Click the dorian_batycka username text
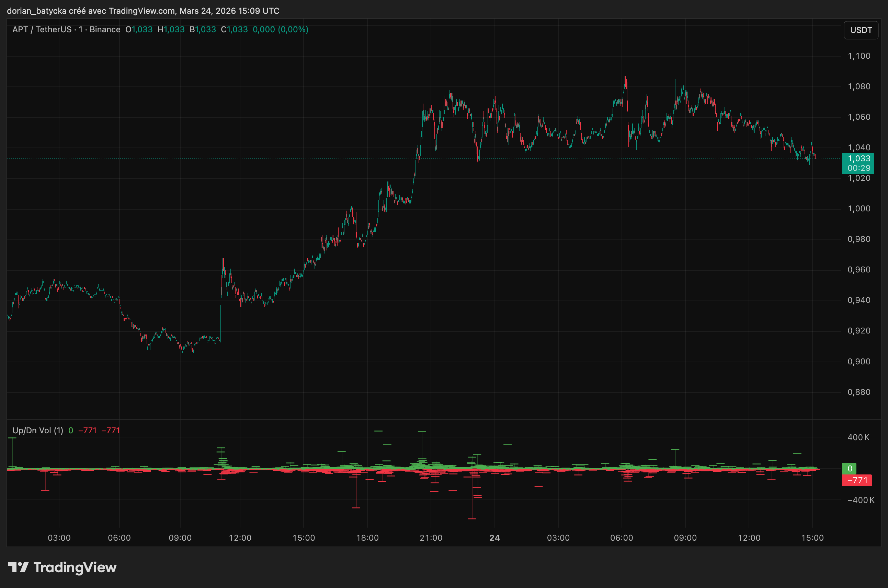This screenshot has height=588, width=888. [36, 11]
